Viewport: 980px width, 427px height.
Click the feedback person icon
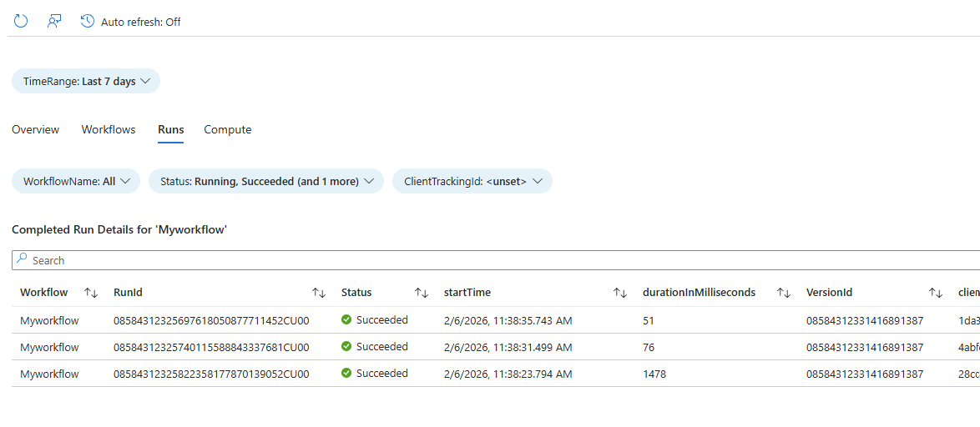tap(54, 22)
